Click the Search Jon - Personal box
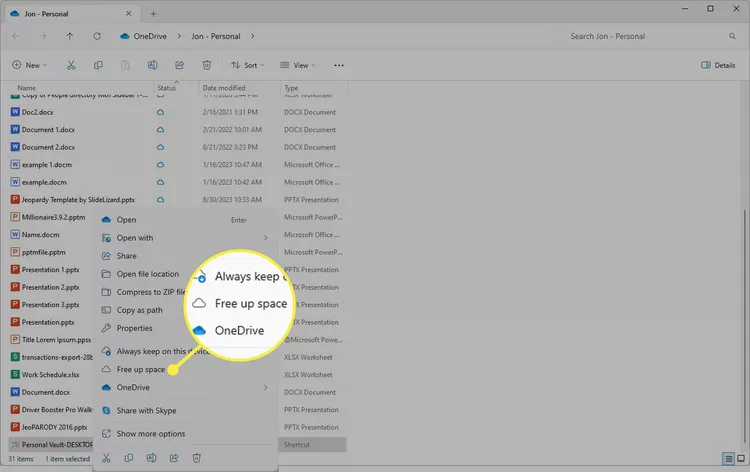Viewport: 750px width, 472px height. pyautogui.click(x=640, y=36)
